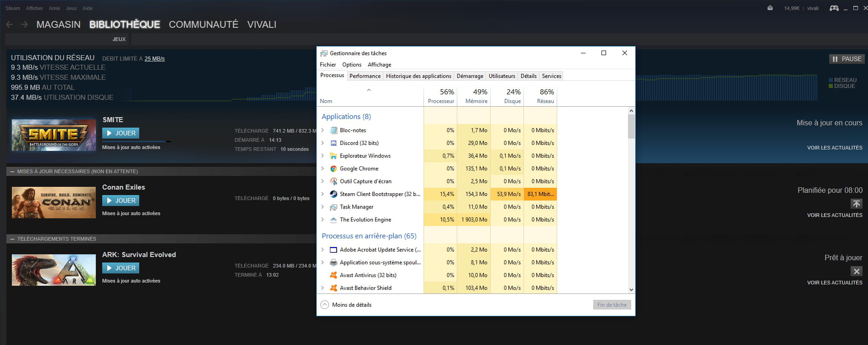Open the SMITE game thumbnail
This screenshot has height=345, width=868.
[x=54, y=135]
